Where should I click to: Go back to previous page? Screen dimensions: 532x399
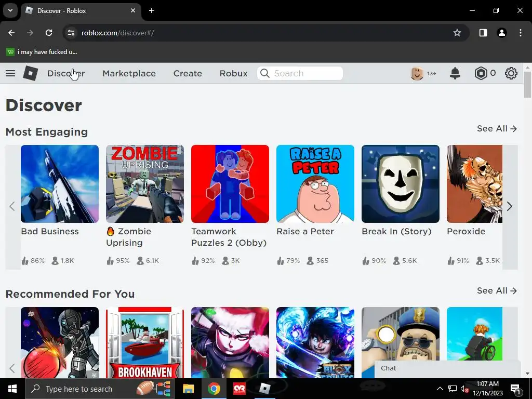[11, 33]
